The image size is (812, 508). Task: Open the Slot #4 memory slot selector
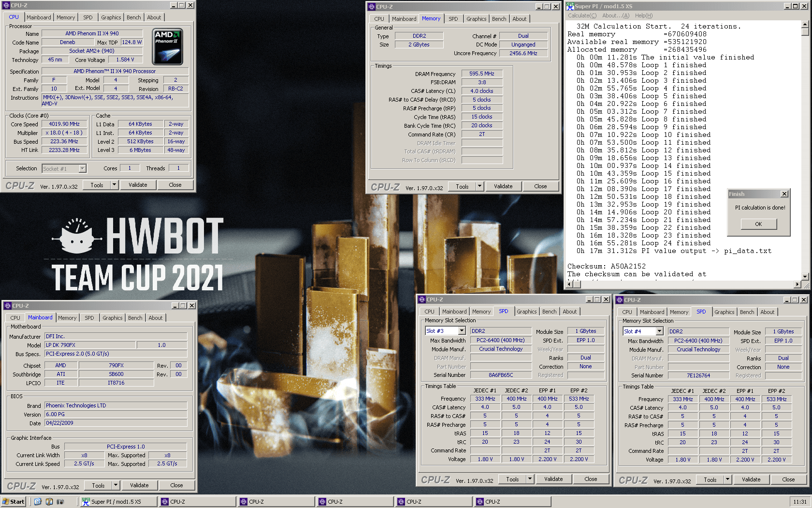coord(659,331)
